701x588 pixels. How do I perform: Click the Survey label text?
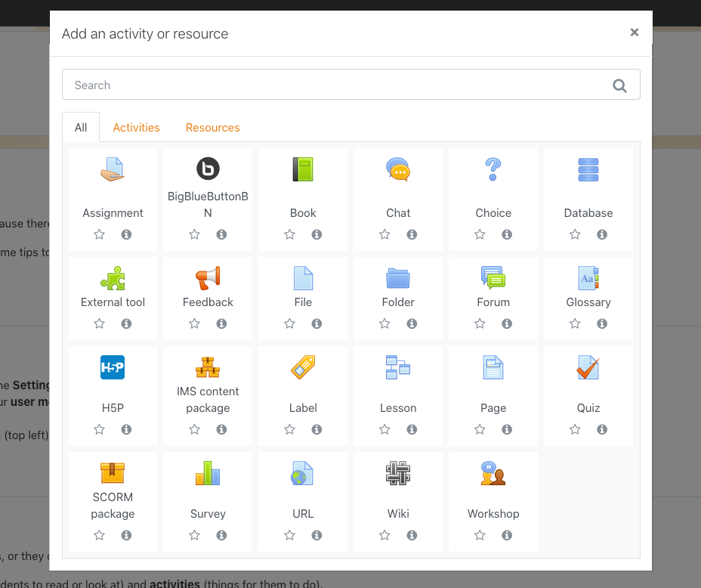click(x=208, y=513)
